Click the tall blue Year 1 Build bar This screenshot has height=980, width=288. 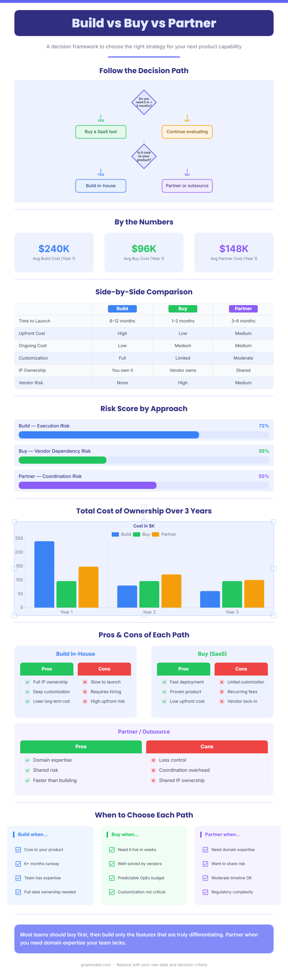44,574
